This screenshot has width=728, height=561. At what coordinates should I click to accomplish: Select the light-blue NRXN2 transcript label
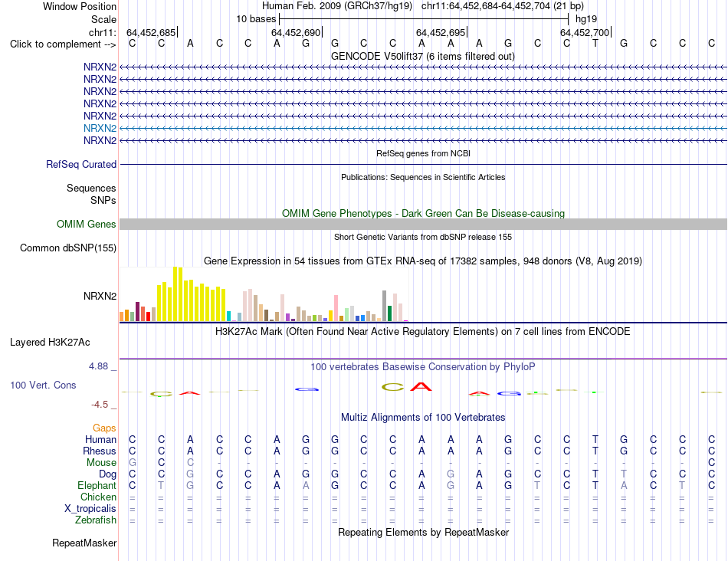tap(100, 128)
